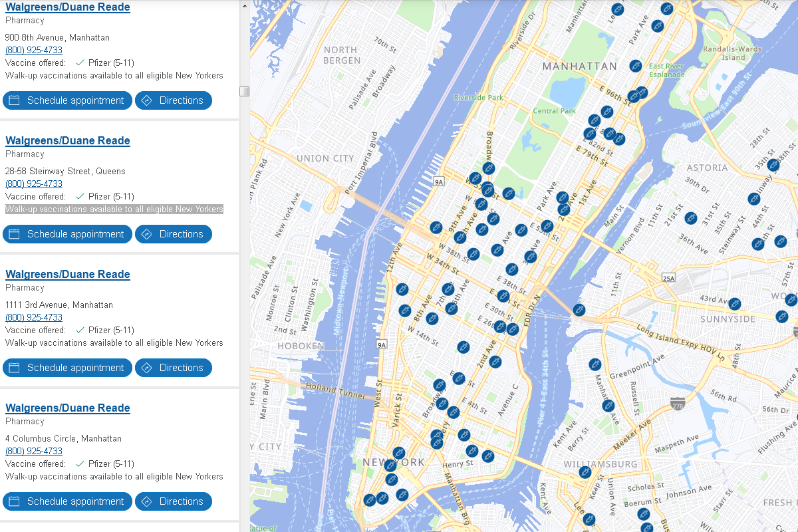Image resolution: width=798 pixels, height=532 pixels.
Task: Click Long Island Expy HOV Ln label
Action: click(x=681, y=341)
